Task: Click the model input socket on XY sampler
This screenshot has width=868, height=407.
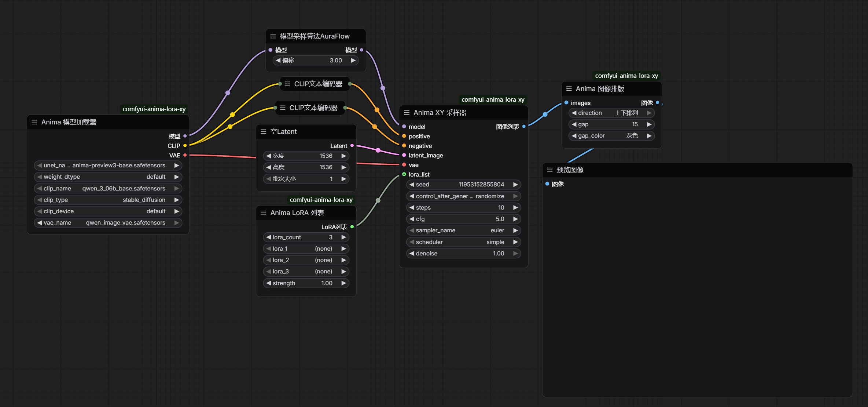Action: coord(404,127)
